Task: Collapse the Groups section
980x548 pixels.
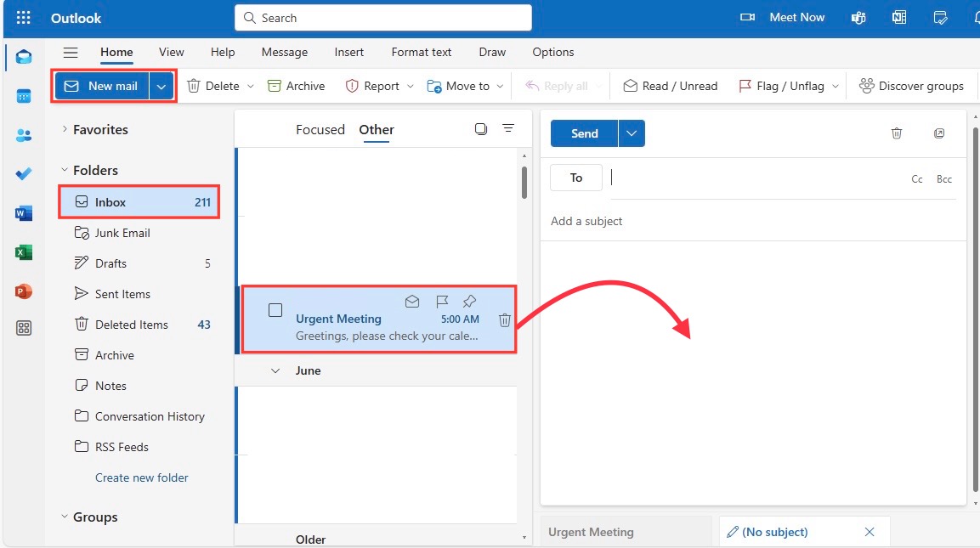Action: coord(65,517)
